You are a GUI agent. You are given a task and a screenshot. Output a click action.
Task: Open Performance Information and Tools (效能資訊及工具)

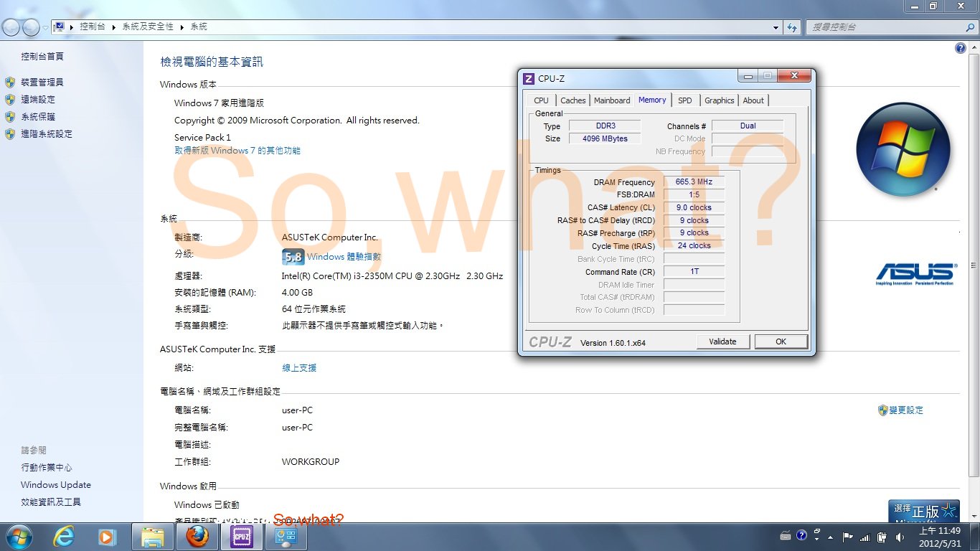tap(51, 502)
